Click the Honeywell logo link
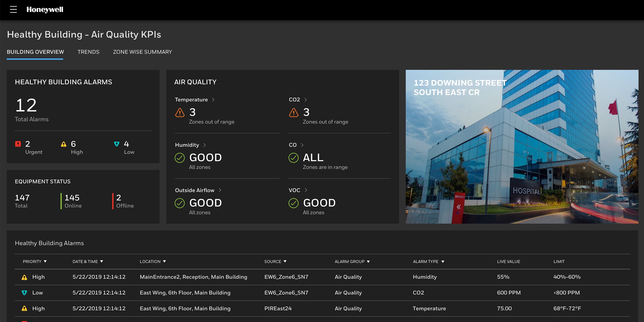The image size is (644, 322). click(45, 9)
